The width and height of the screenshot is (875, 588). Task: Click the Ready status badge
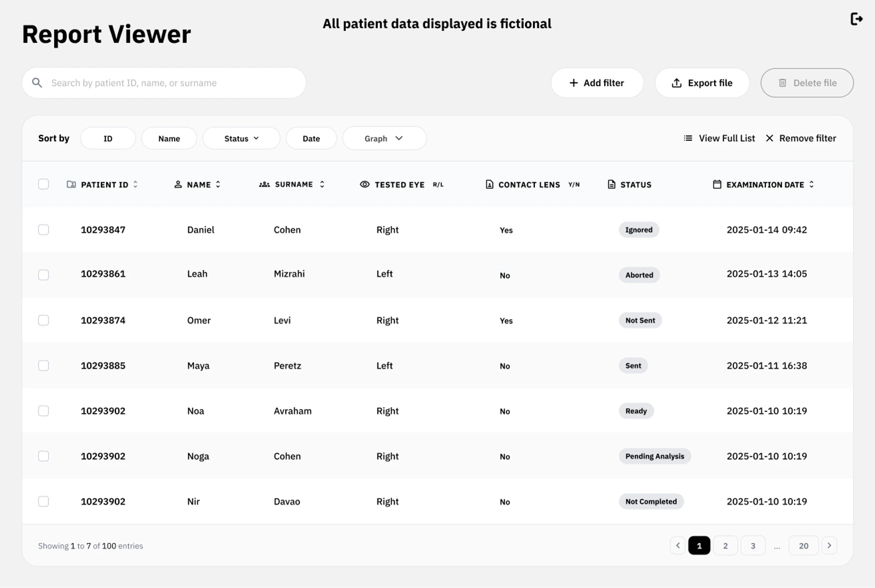(x=636, y=411)
